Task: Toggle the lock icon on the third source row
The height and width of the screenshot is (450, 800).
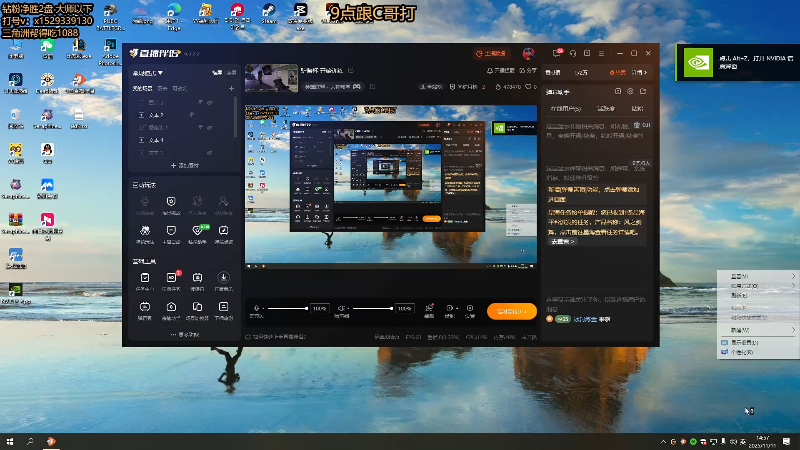Action: point(200,128)
